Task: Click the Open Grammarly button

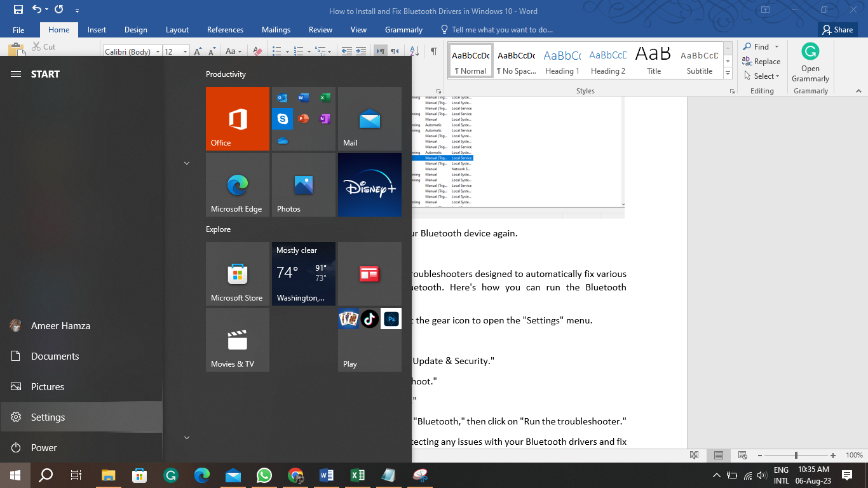Action: point(810,63)
